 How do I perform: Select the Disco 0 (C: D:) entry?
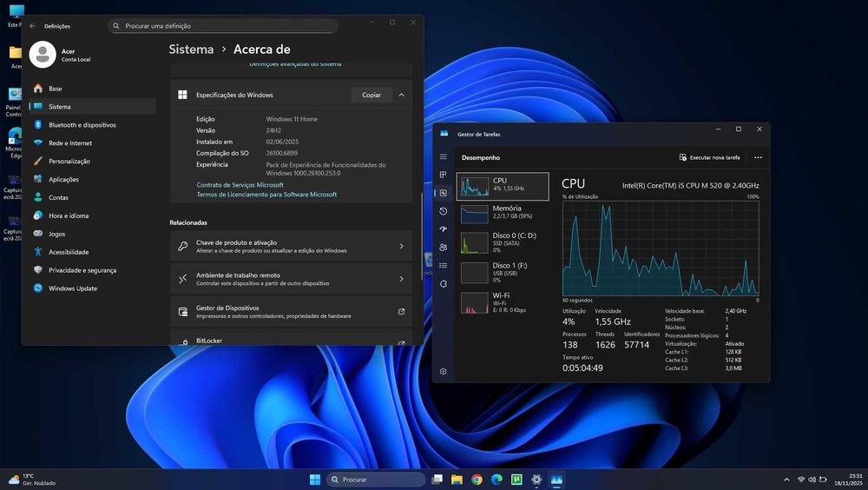pyautogui.click(x=503, y=242)
